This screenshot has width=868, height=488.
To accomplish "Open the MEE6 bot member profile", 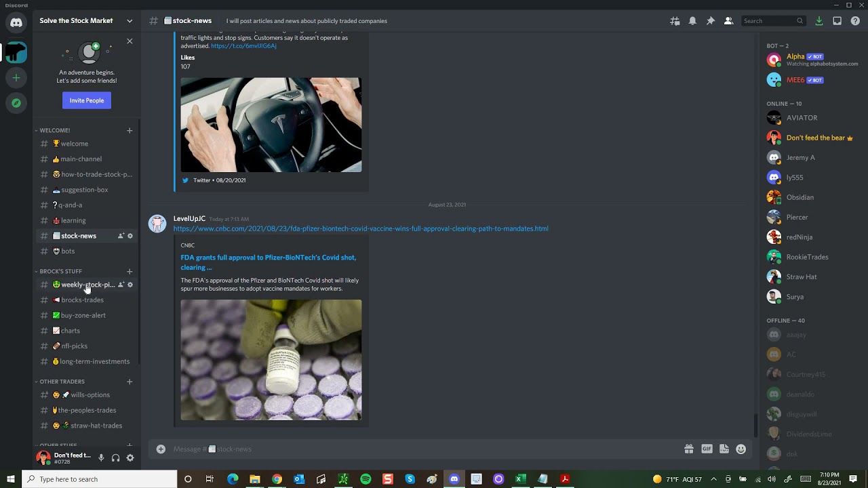I will point(812,80).
